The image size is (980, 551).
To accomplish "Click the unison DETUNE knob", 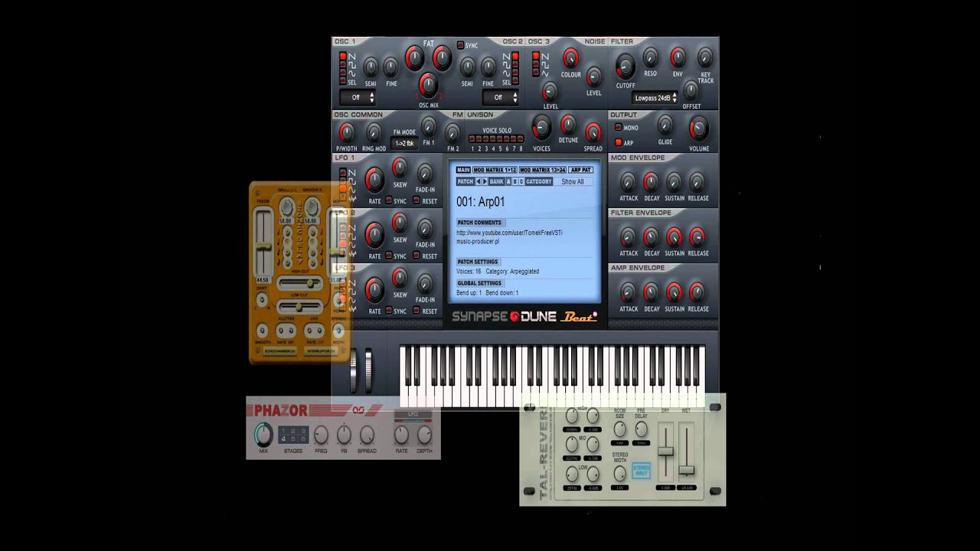I will [x=568, y=125].
